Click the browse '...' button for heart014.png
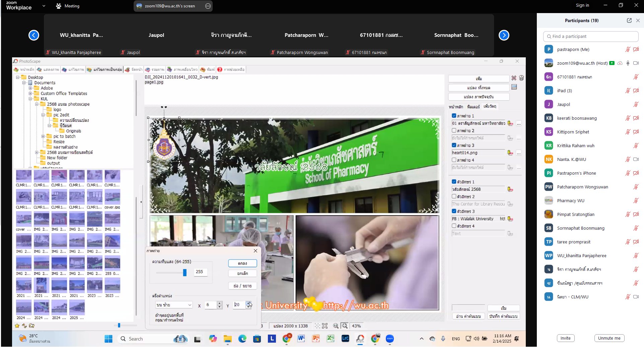The height and width of the screenshot is (347, 644). click(518, 153)
